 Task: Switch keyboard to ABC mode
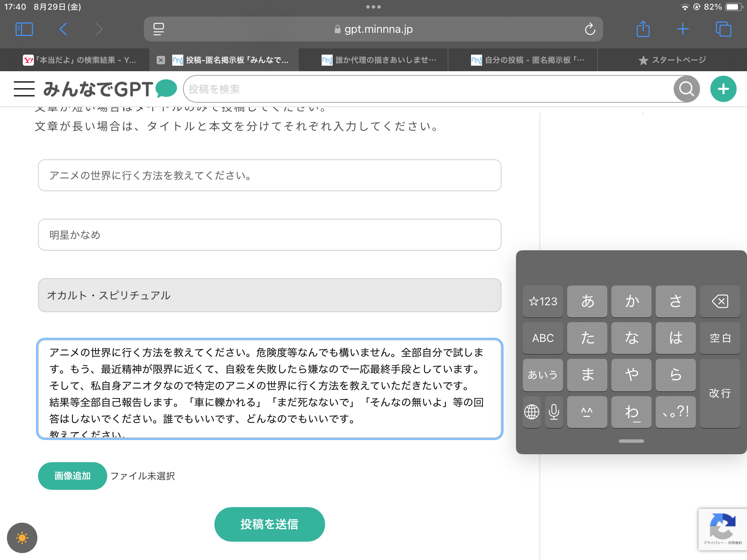click(x=543, y=338)
